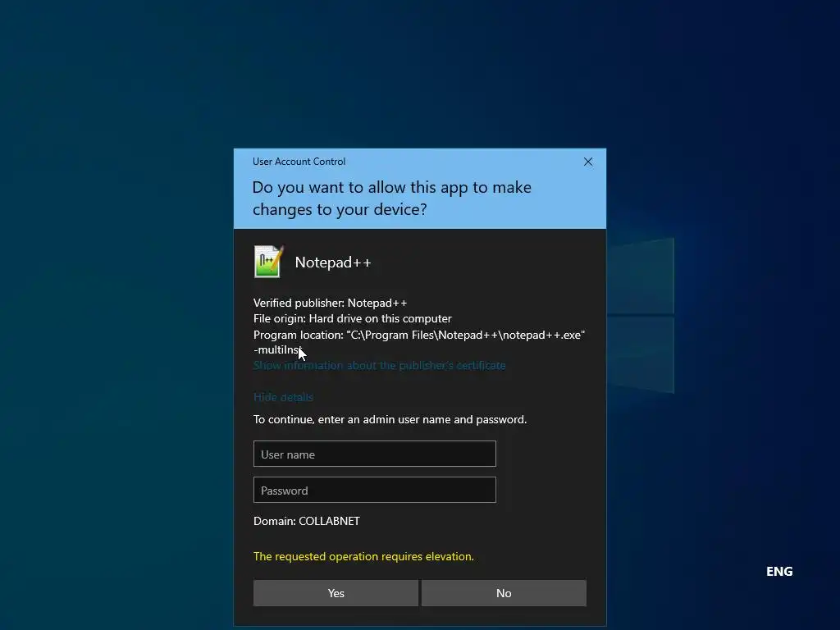Click the Hide details link

[x=283, y=397]
